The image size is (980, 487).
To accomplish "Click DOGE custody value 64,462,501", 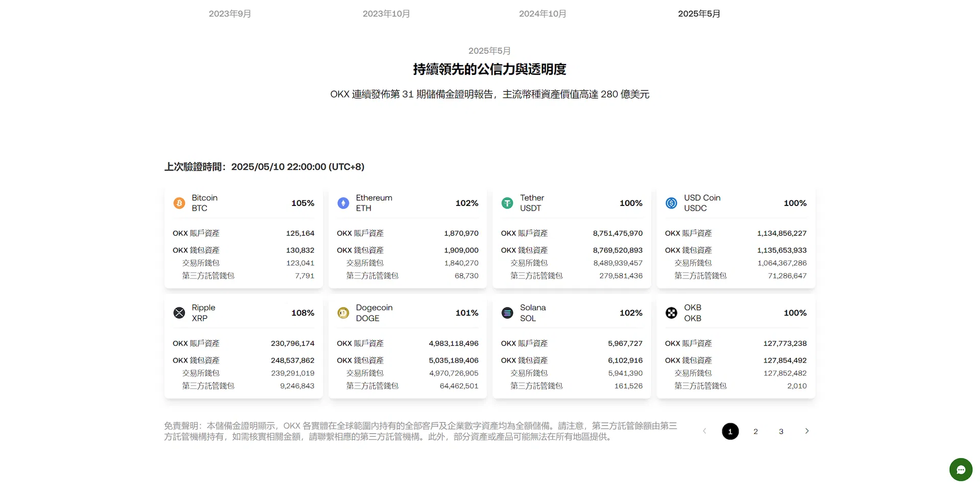I will pos(459,386).
